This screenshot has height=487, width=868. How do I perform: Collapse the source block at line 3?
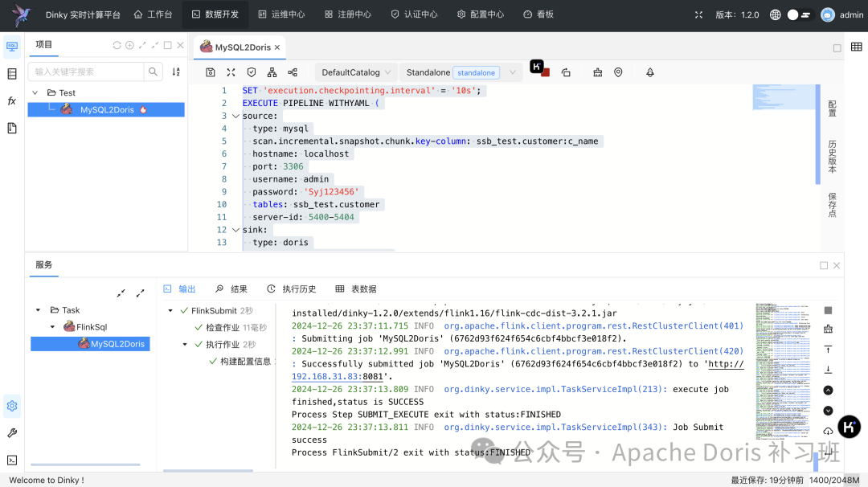click(235, 117)
